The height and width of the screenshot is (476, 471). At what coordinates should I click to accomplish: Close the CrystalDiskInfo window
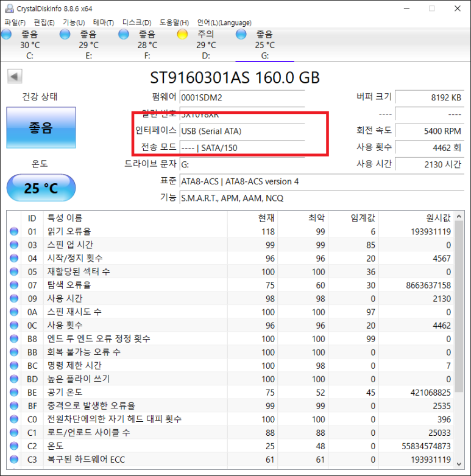[458, 9]
